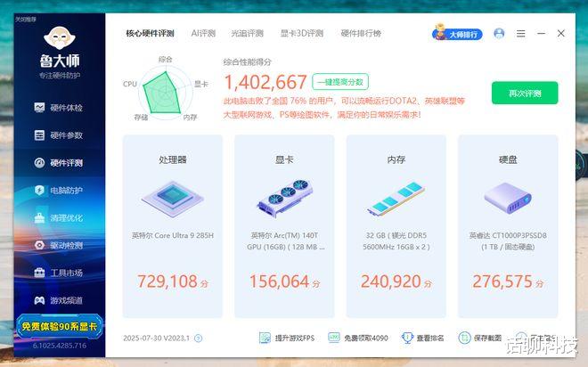The width and height of the screenshot is (588, 367).
Task: Click the 32 GB DDR5 memory description
Action: pos(396,241)
